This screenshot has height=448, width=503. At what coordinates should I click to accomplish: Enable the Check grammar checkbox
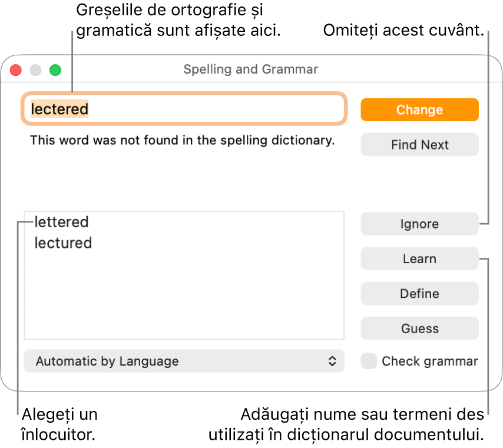[x=368, y=361]
